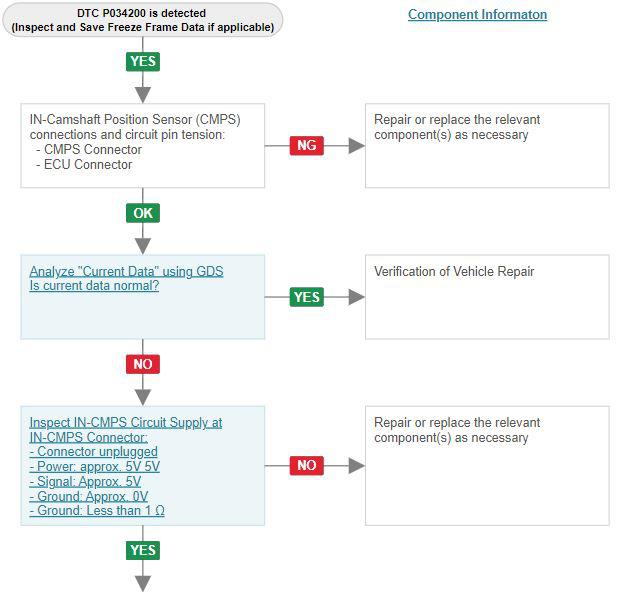The height and width of the screenshot is (593, 619).
Task: Click the green YES badge at the bottom
Action: click(x=143, y=550)
